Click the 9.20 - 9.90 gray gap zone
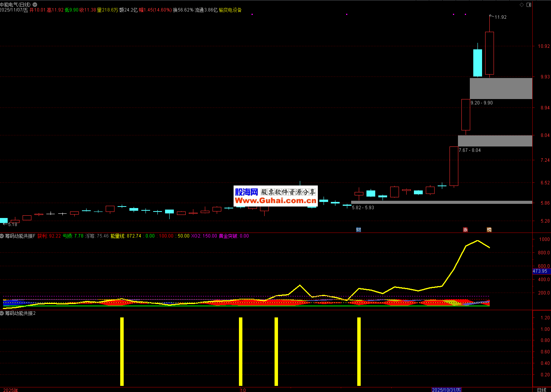The width and height of the screenshot is (551, 392). coord(501,88)
